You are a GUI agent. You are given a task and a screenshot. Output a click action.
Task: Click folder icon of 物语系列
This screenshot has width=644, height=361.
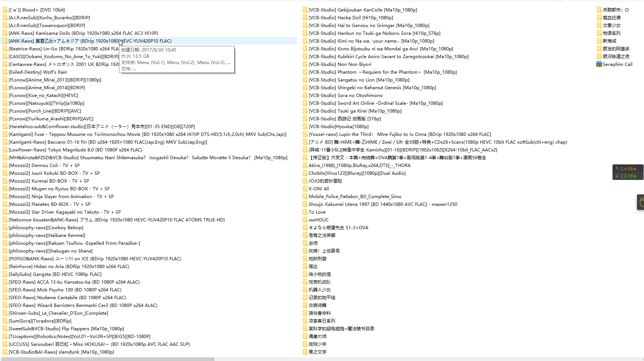click(x=599, y=33)
